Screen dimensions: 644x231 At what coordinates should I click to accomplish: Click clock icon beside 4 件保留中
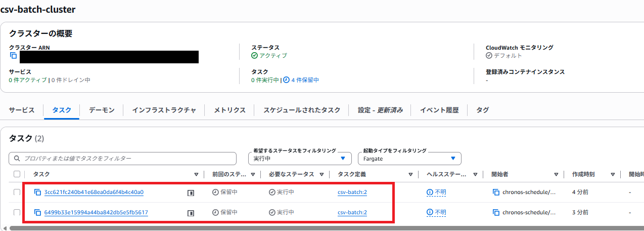tap(286, 80)
